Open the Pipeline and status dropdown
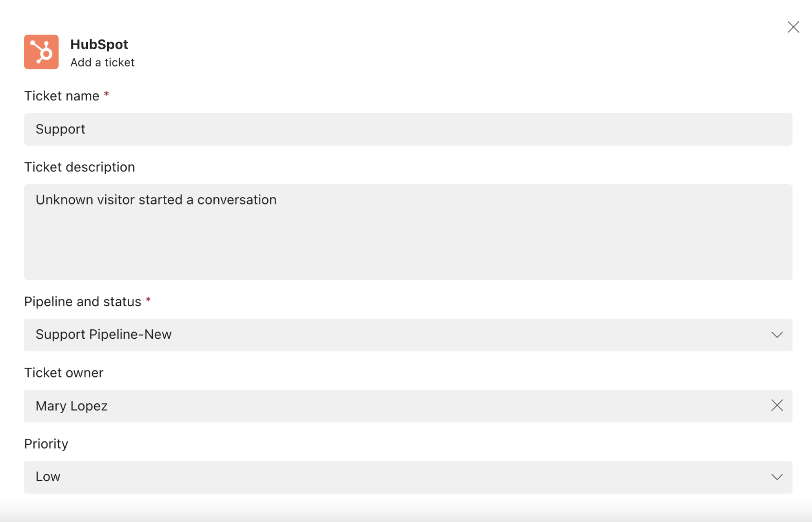The image size is (812, 522). coord(407,335)
